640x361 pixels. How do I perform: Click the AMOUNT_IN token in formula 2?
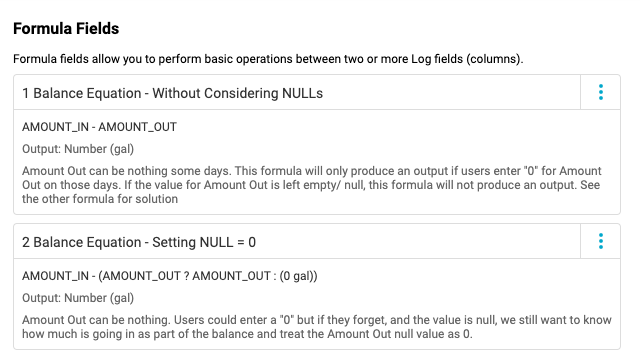pyautogui.click(x=55, y=276)
